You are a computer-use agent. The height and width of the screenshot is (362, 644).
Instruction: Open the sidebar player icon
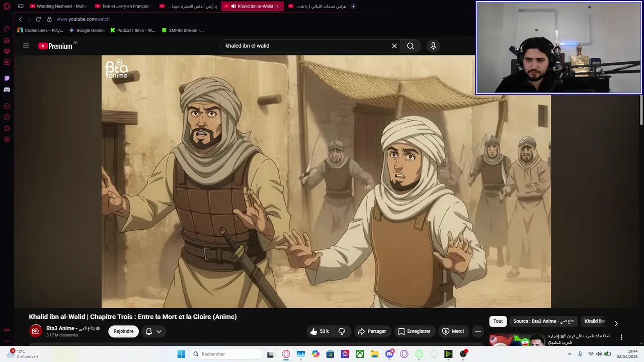click(x=7, y=106)
